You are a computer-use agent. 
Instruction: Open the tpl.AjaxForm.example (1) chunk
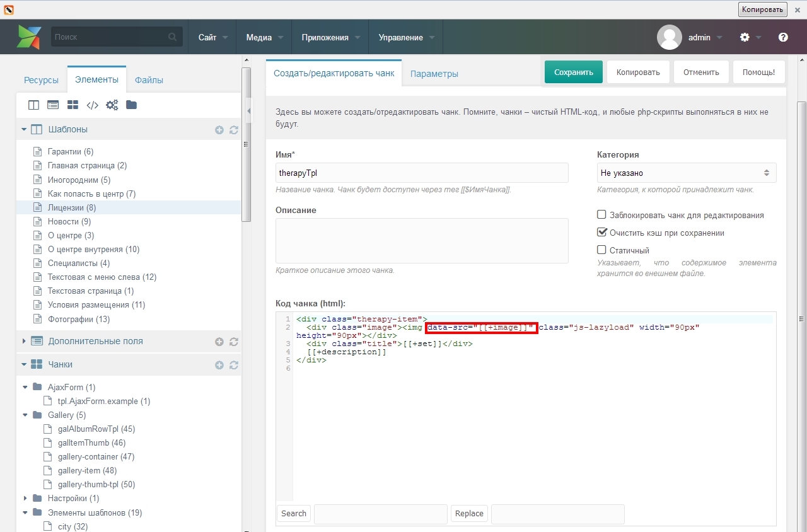point(104,402)
